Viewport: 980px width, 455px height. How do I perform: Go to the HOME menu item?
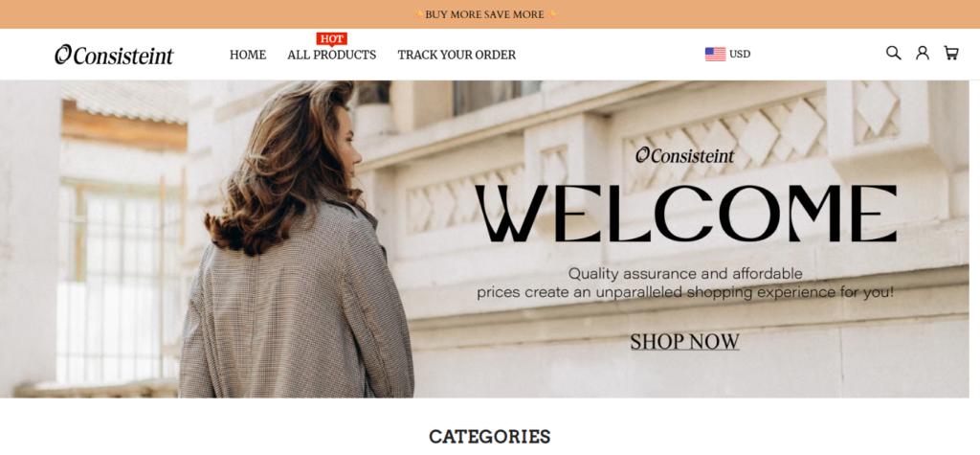[x=248, y=55]
